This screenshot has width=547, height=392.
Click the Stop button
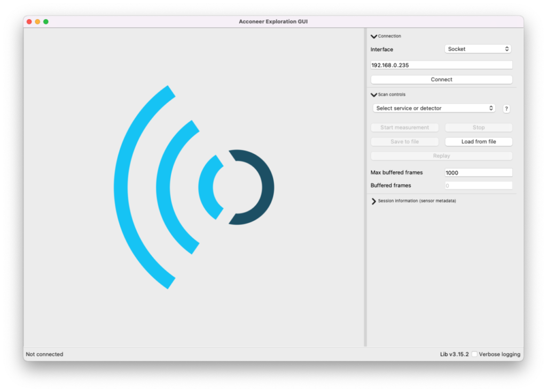click(479, 128)
